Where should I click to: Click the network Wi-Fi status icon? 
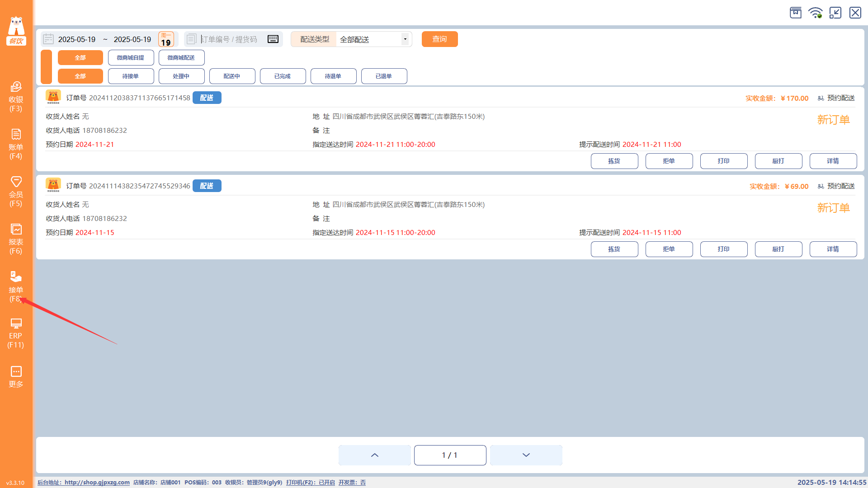click(815, 13)
